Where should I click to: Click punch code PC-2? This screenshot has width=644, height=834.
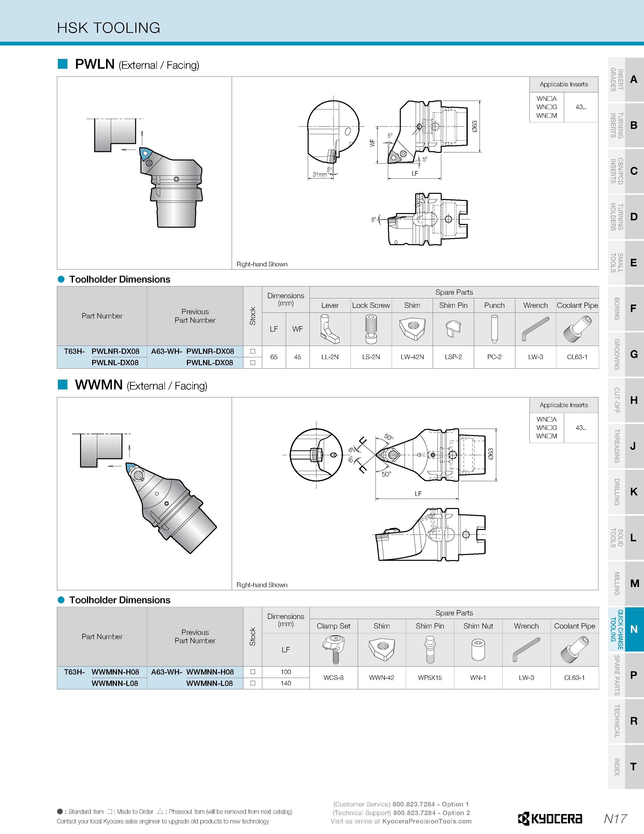pyautogui.click(x=494, y=357)
